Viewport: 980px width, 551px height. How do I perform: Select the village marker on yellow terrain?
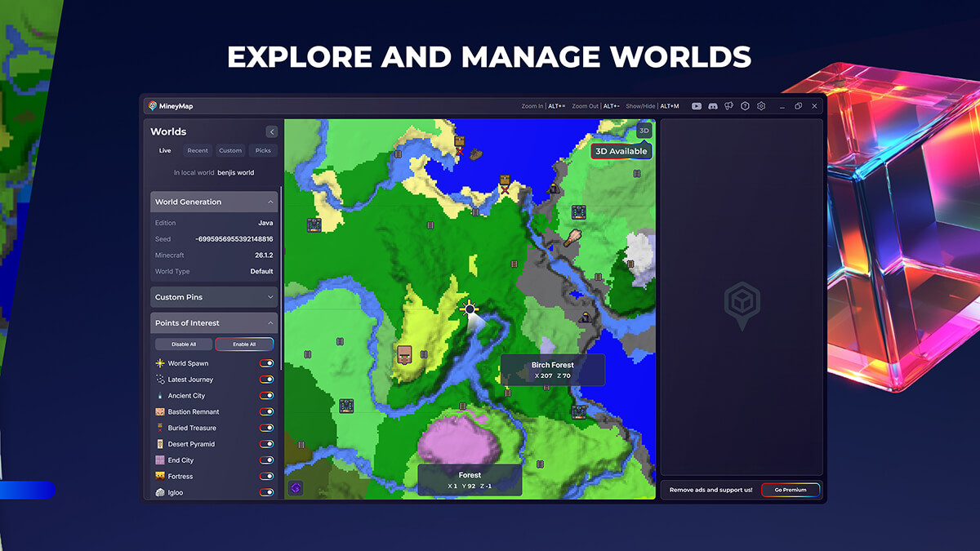pos(403,354)
